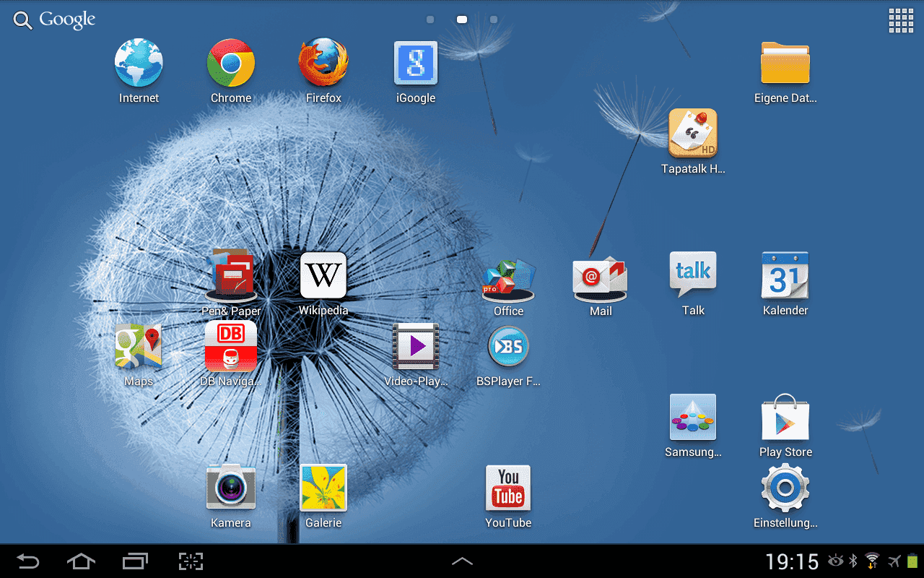924x578 pixels.
Task: Tap the Home navigation button
Action: coord(81,561)
